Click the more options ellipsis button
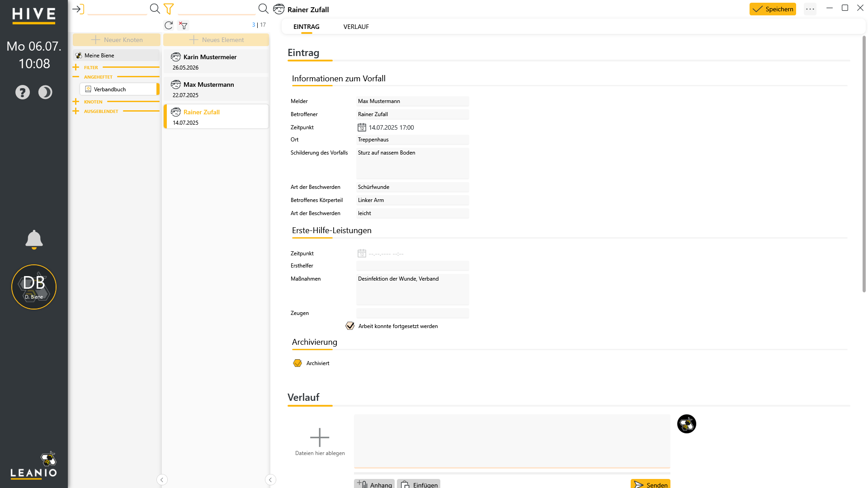This screenshot has height=488, width=868. pos(810,9)
